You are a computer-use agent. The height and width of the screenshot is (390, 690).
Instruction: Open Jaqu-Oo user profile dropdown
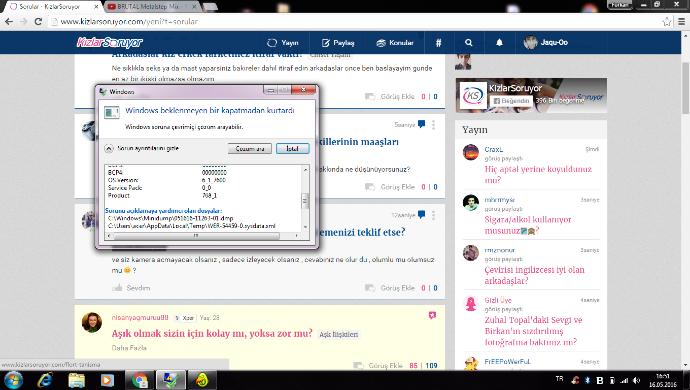tap(546, 43)
